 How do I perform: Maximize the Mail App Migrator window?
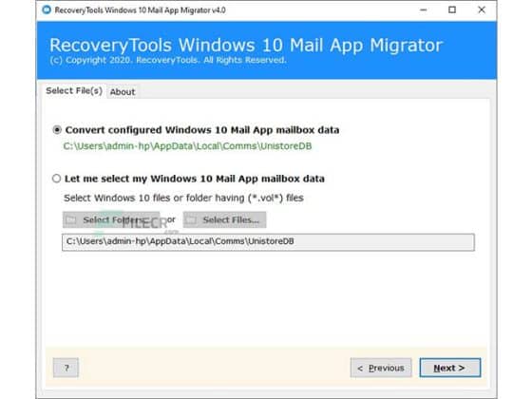pyautogui.click(x=452, y=10)
